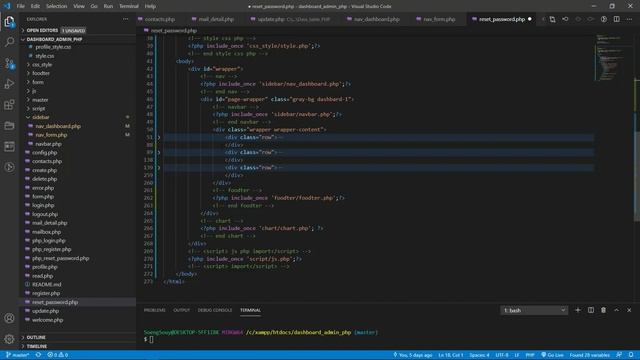The height and width of the screenshot is (360, 640).
Task: Click Ln, Col cursor position in status bar
Action: click(451, 355)
